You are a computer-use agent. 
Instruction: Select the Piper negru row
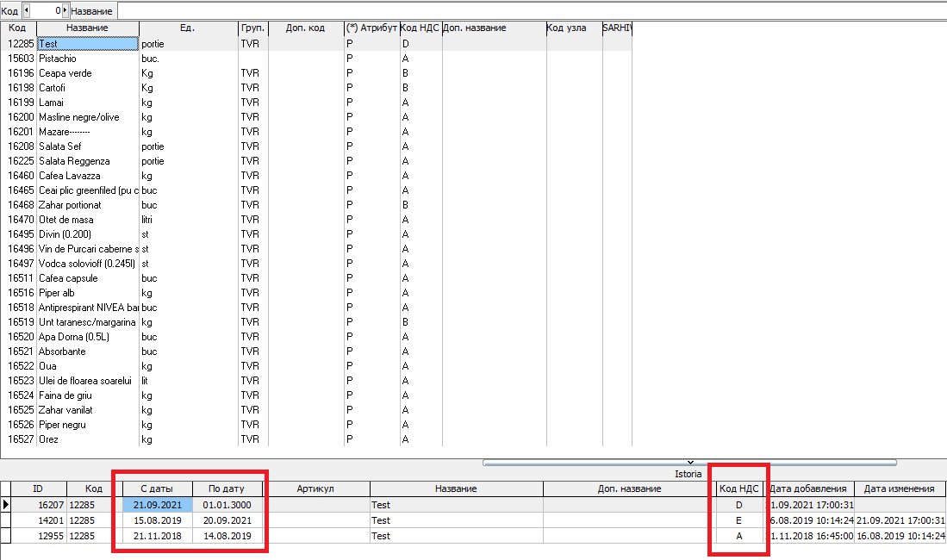[316, 425]
